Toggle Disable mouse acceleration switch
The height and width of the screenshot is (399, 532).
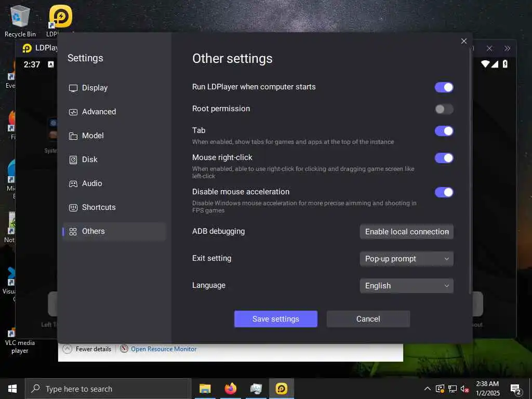444,192
